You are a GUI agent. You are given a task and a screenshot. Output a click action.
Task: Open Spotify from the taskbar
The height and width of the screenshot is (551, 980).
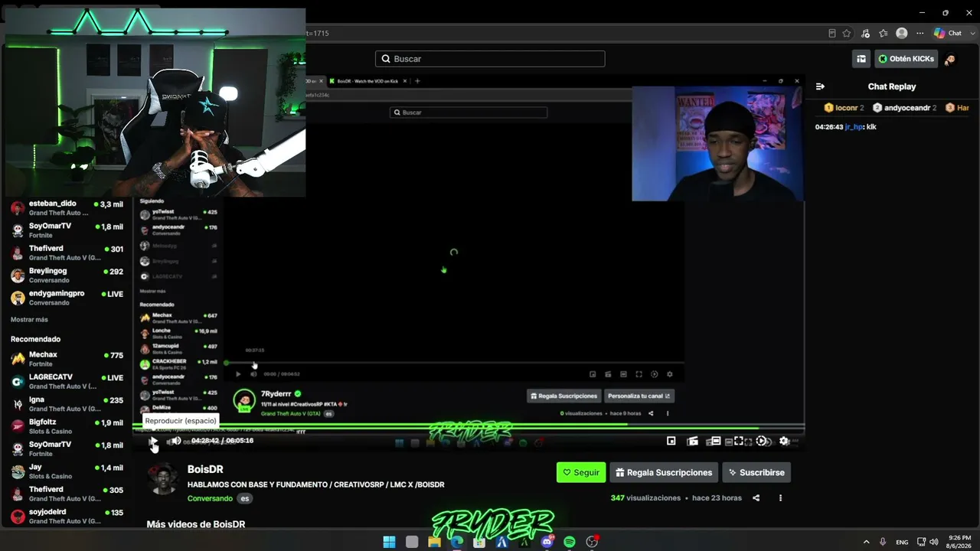click(x=570, y=542)
